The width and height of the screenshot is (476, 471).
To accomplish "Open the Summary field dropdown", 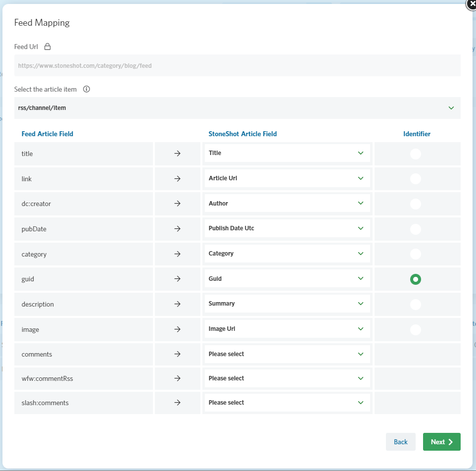I will click(x=287, y=304).
